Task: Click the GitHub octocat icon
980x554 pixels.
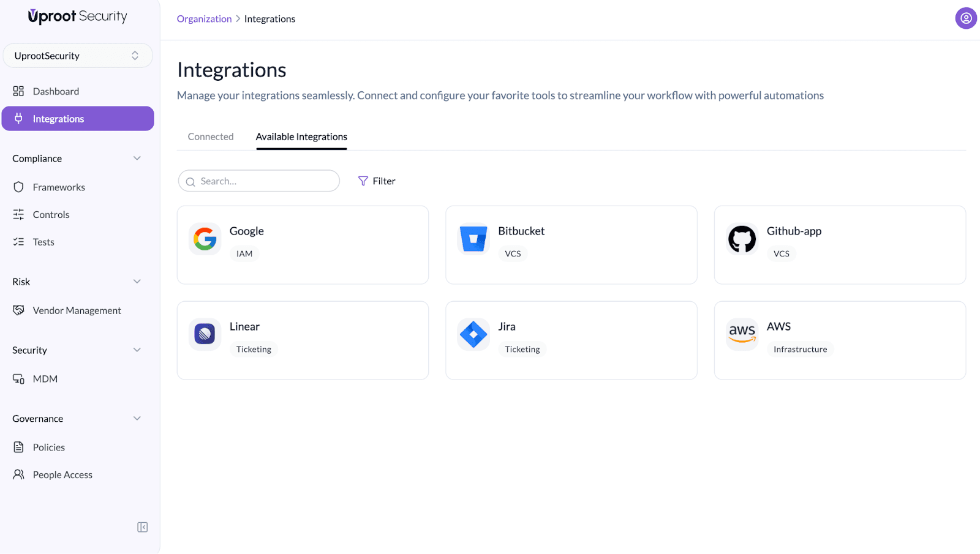Action: pyautogui.click(x=742, y=239)
